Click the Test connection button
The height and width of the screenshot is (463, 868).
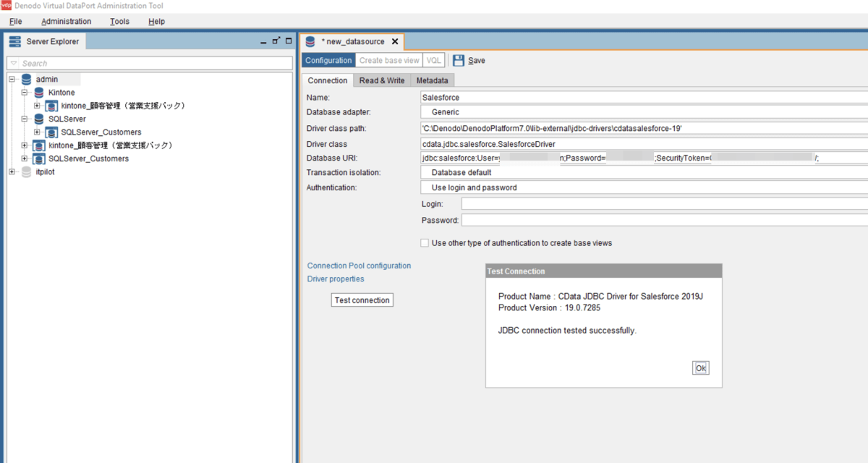click(x=362, y=300)
